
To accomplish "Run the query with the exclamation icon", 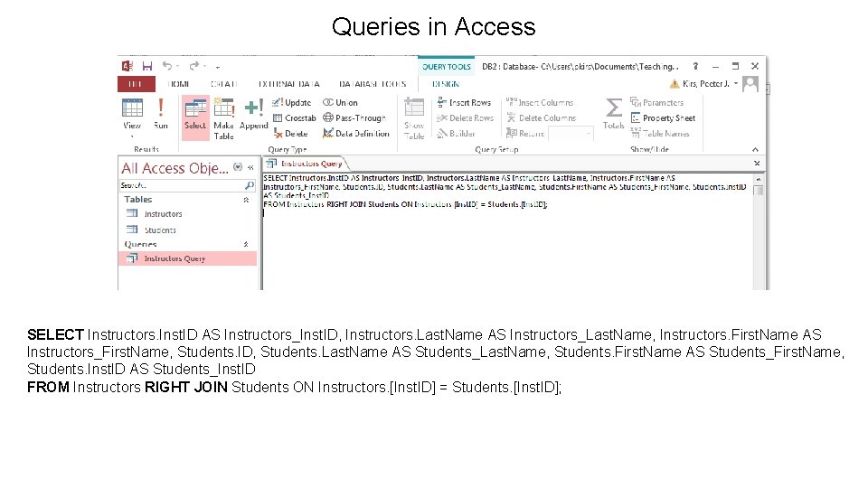I will [x=161, y=114].
